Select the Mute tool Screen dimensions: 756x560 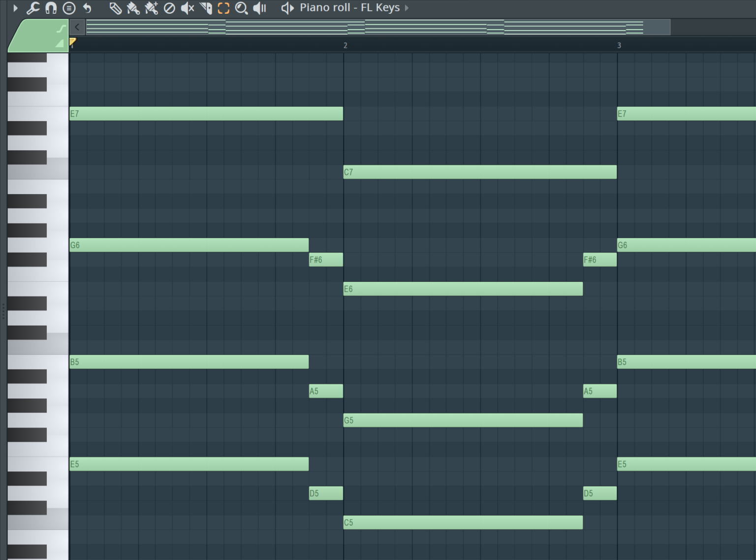pos(188,8)
